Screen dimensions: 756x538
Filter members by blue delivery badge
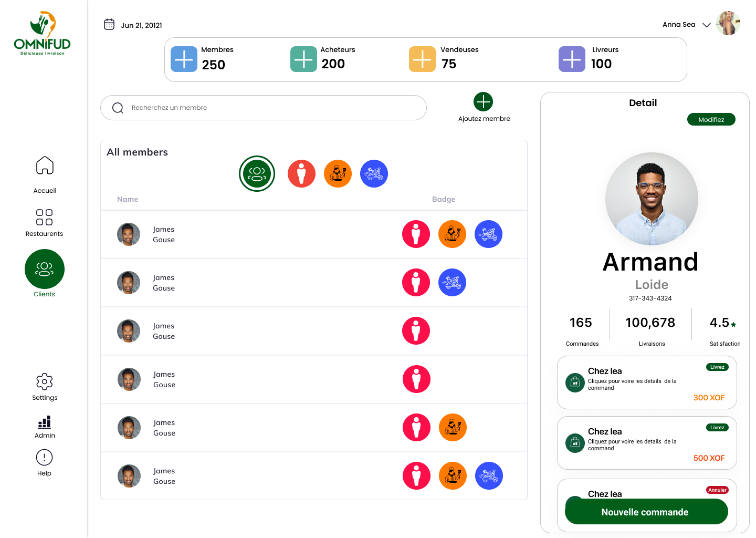click(x=374, y=173)
